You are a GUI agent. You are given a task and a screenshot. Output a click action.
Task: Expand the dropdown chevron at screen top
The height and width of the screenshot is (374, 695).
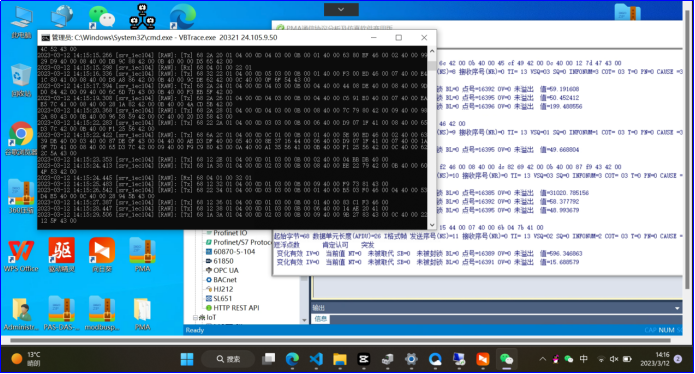click(x=341, y=10)
